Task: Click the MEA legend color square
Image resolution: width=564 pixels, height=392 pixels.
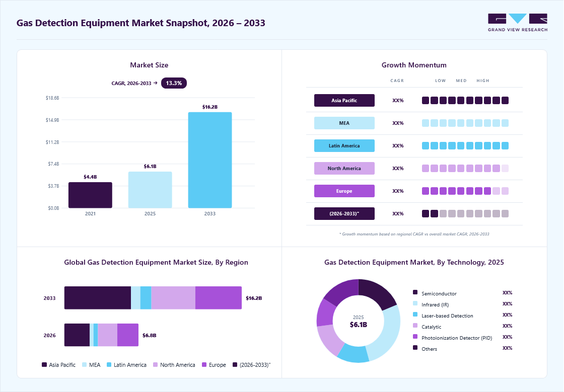Action: click(x=85, y=365)
